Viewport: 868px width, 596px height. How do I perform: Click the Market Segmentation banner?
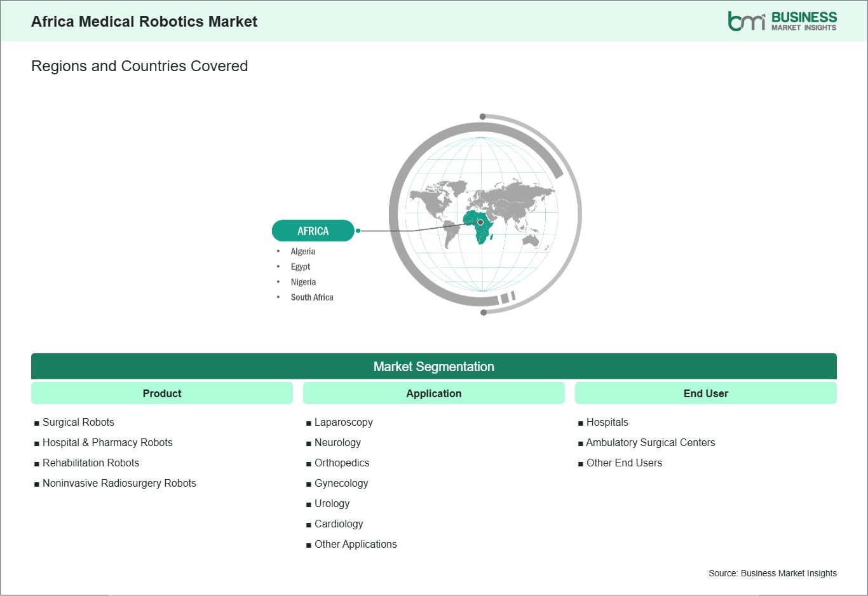coord(434,367)
